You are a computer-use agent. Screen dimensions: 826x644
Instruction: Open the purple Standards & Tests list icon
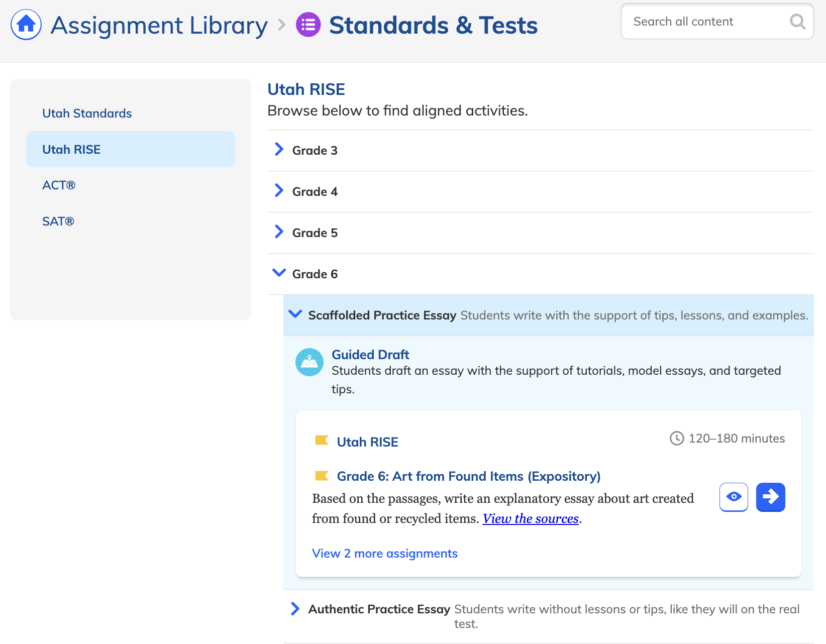click(x=308, y=25)
